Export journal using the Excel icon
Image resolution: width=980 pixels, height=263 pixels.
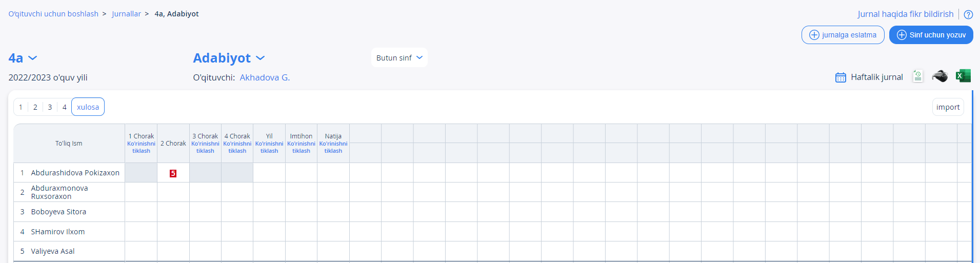tap(963, 76)
